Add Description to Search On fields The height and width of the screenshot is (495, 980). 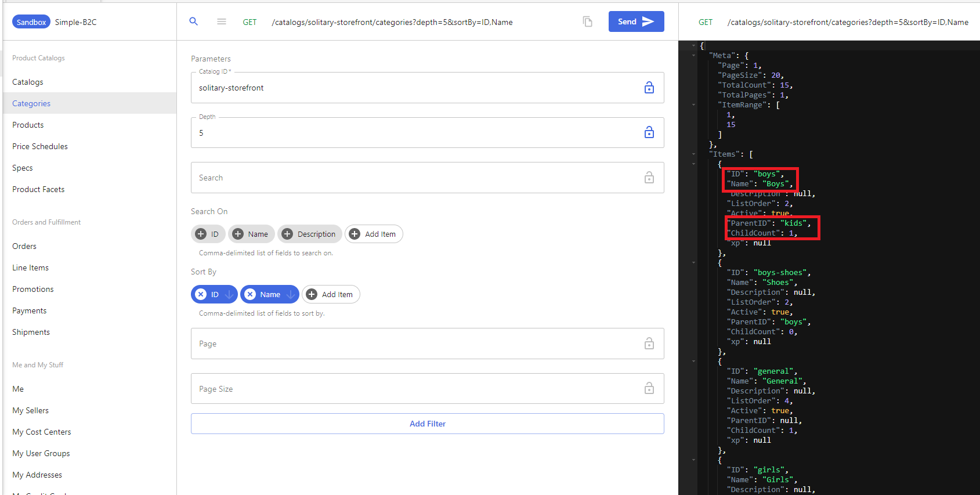pyautogui.click(x=309, y=234)
